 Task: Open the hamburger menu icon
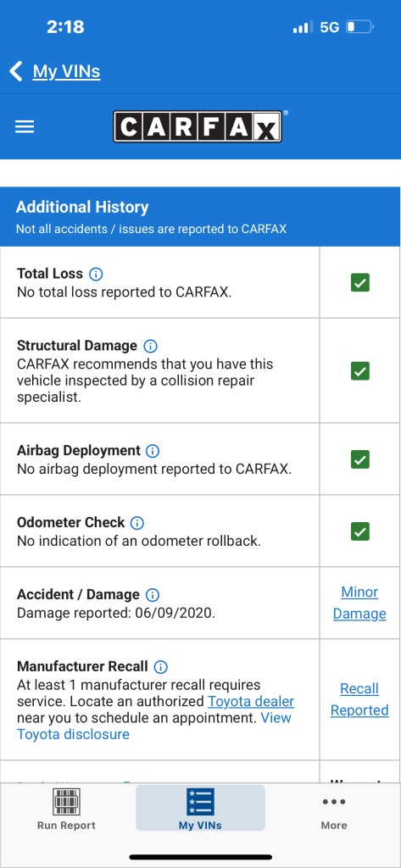click(25, 127)
